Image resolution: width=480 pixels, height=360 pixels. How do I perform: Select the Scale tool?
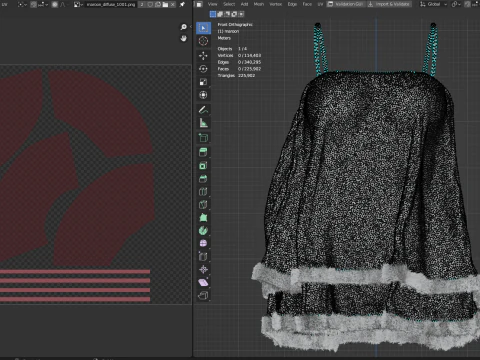point(203,82)
